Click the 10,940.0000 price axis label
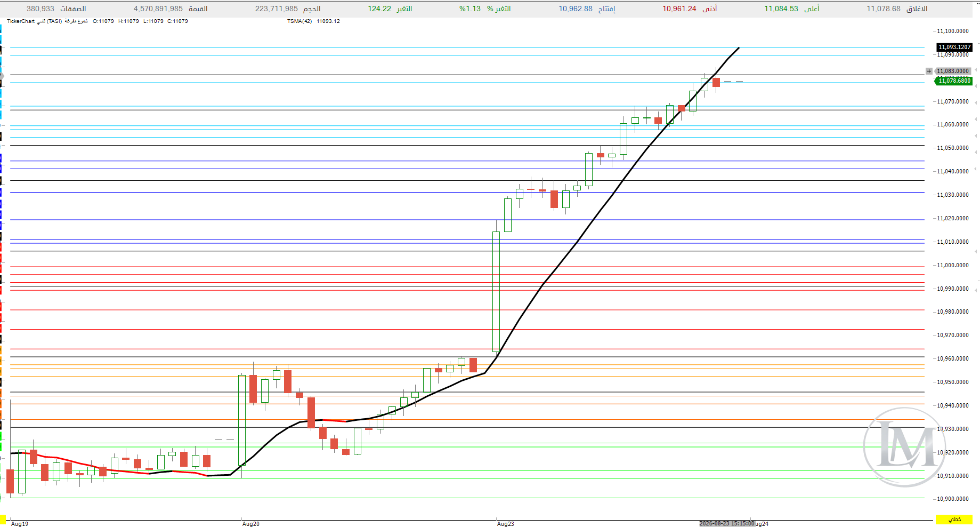Viewport: 980px width, 527px height. (x=953, y=405)
